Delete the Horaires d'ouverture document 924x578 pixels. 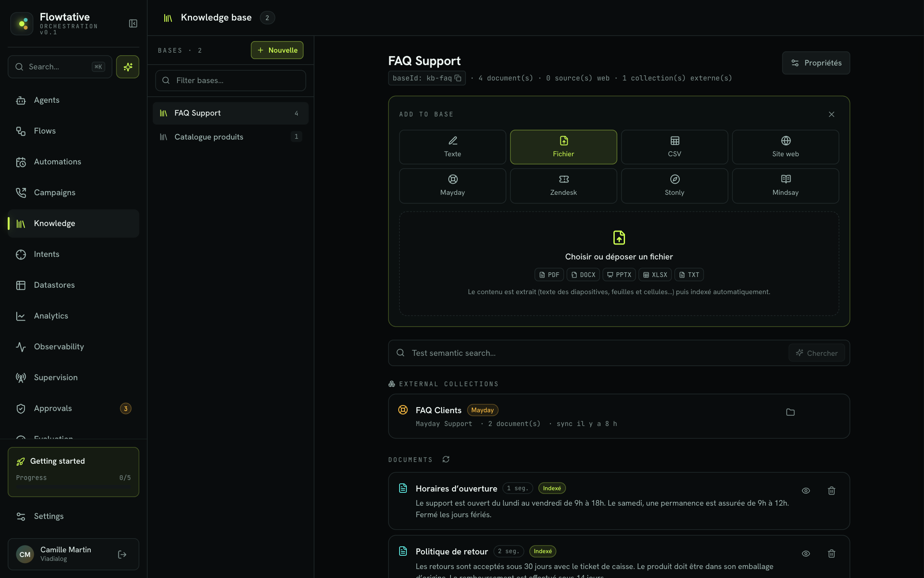click(831, 491)
